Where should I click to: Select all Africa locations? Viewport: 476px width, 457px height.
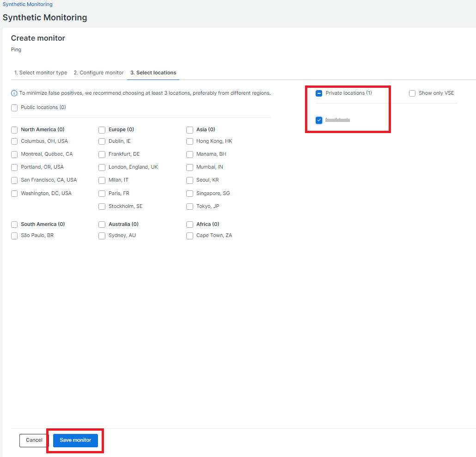189,225
